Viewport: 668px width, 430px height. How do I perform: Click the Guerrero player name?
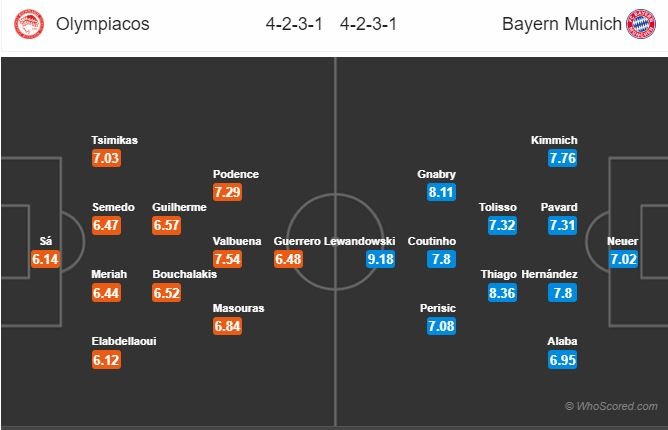click(297, 241)
